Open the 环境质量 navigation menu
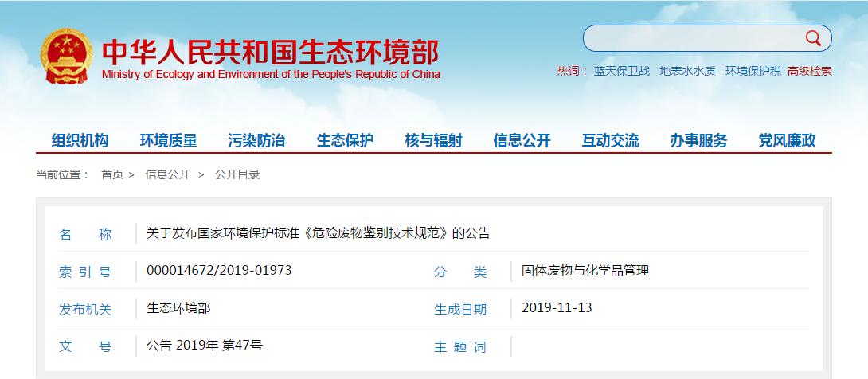This screenshot has width=868, height=379. pyautogui.click(x=168, y=141)
